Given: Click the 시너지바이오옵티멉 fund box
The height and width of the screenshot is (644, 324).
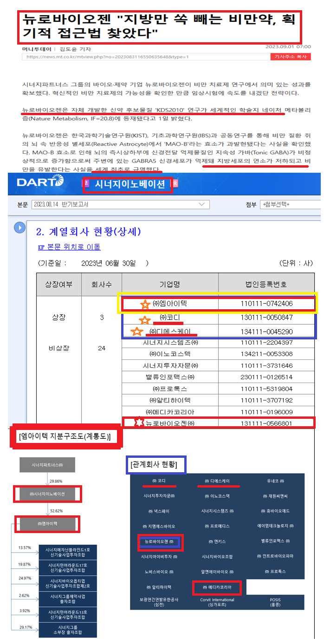Looking at the screenshot, I should [68, 583].
